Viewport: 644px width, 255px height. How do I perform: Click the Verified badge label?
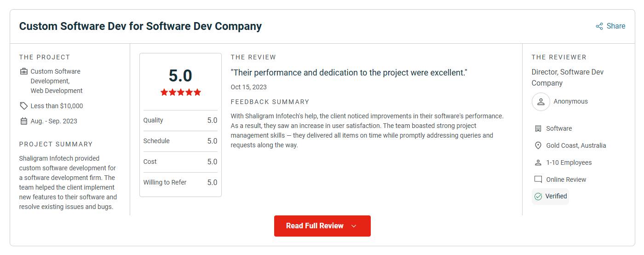pyautogui.click(x=556, y=196)
